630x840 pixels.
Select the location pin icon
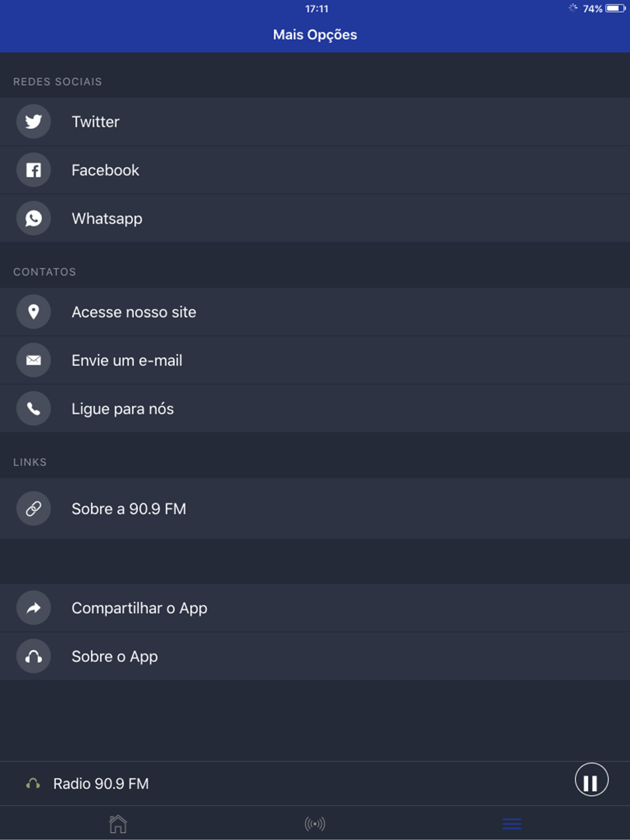point(34,312)
